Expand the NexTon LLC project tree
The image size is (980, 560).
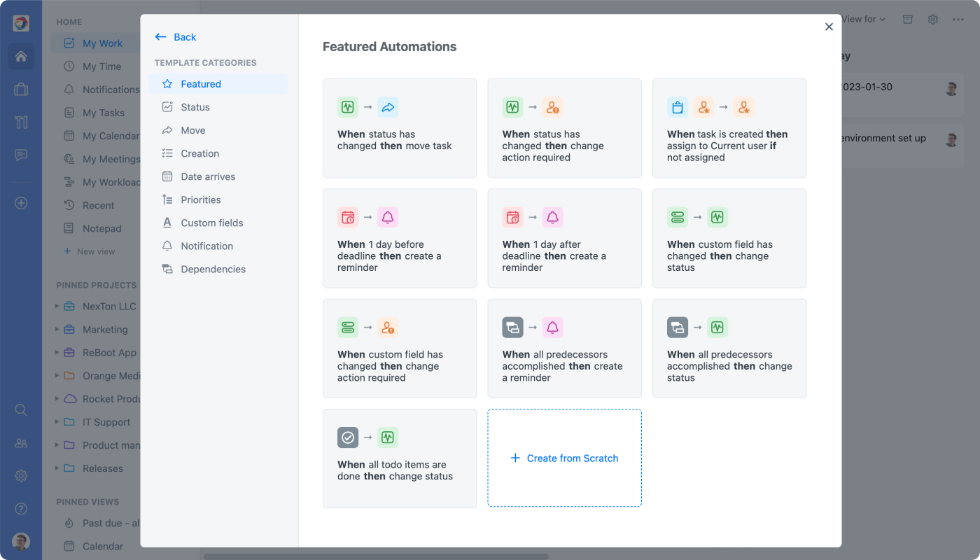57,307
